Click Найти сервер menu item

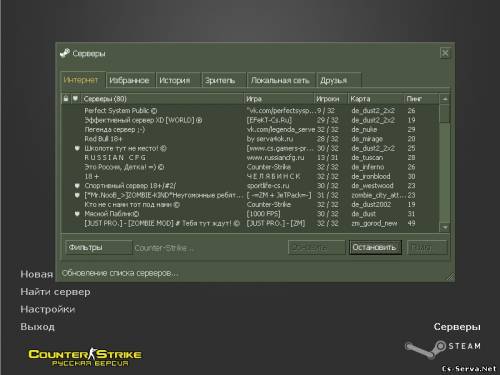[55, 292]
